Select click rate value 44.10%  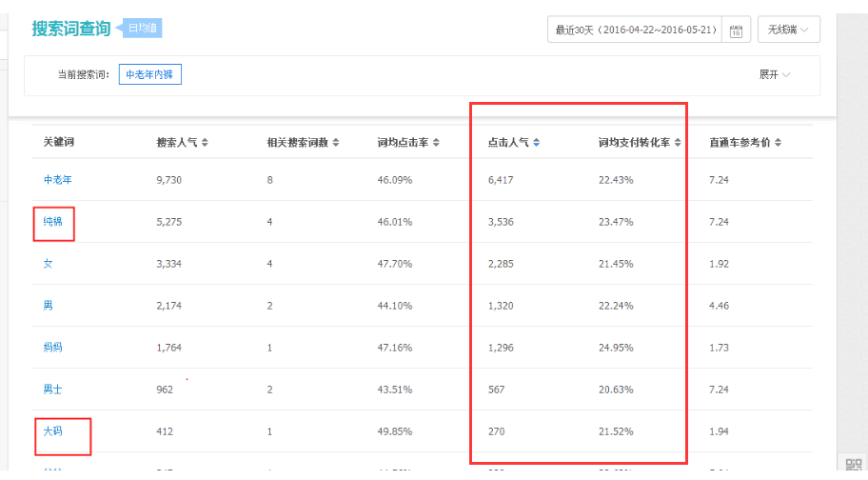(x=395, y=306)
